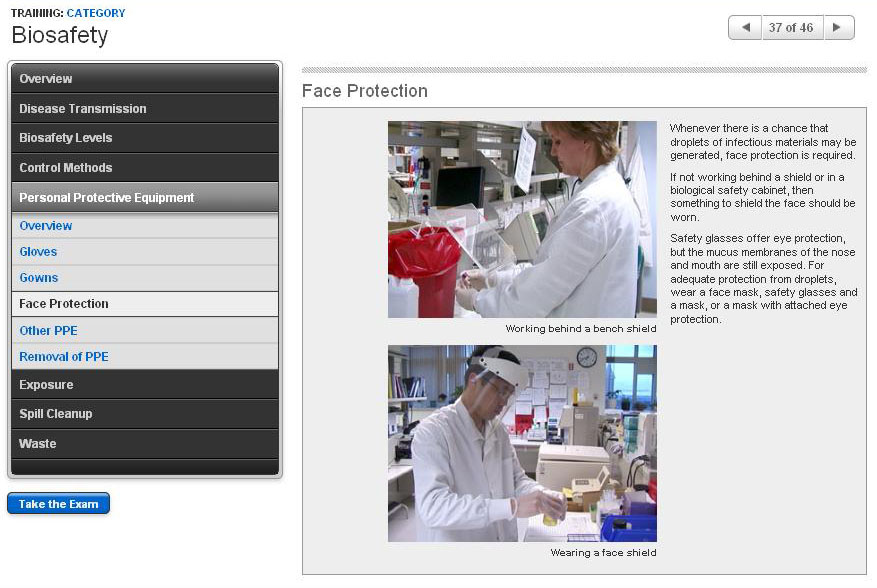
Task: Expand the Biosafety Levels section
Action: [x=145, y=138]
